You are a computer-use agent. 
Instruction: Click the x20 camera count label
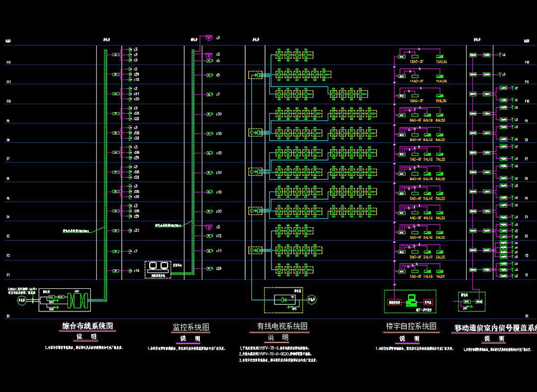coord(219,268)
